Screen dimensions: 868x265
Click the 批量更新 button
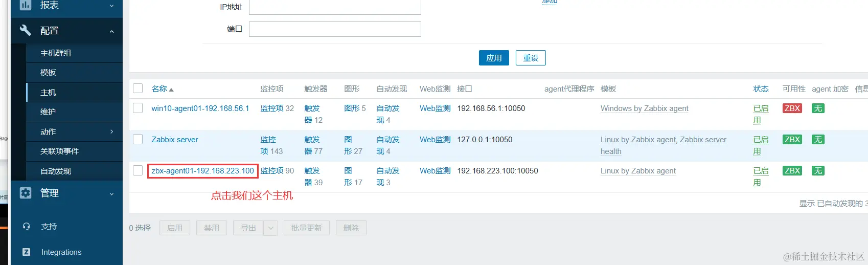pyautogui.click(x=307, y=228)
